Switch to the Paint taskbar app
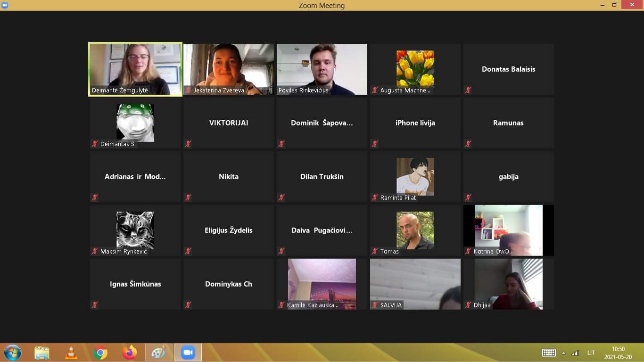Image resolution: width=644 pixels, height=362 pixels. point(159,353)
